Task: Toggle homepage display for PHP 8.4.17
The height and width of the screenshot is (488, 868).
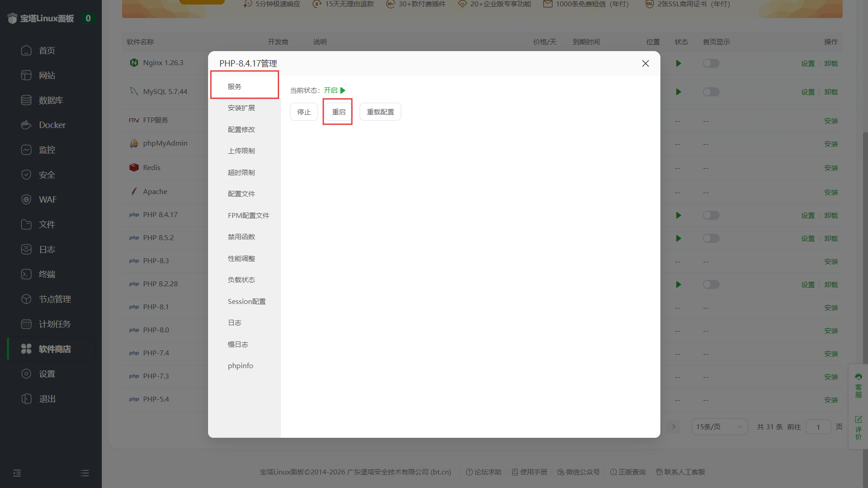Action: [711, 215]
